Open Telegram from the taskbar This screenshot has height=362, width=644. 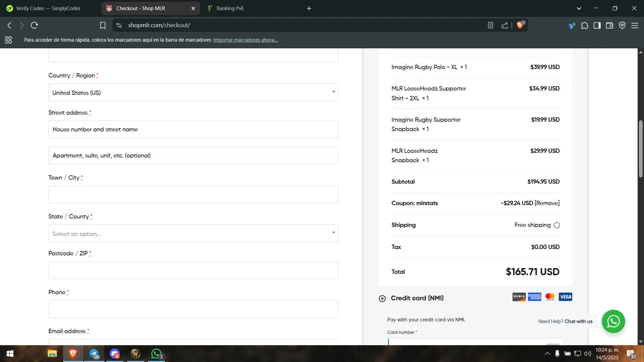(x=94, y=354)
